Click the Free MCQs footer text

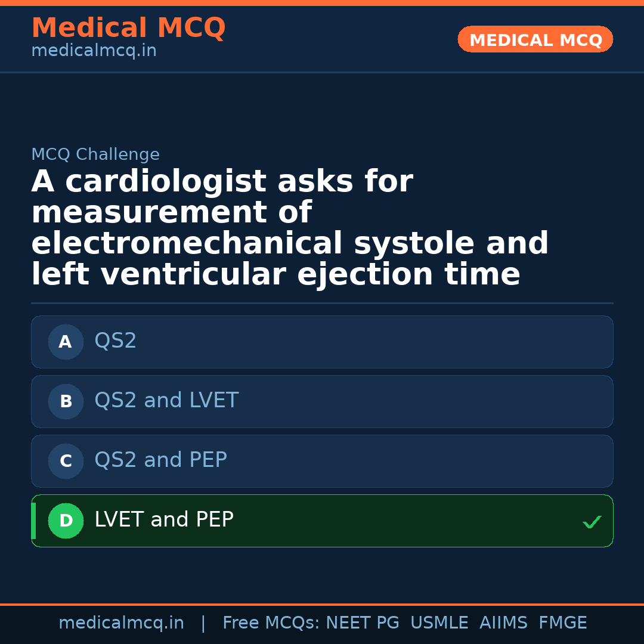point(271,623)
